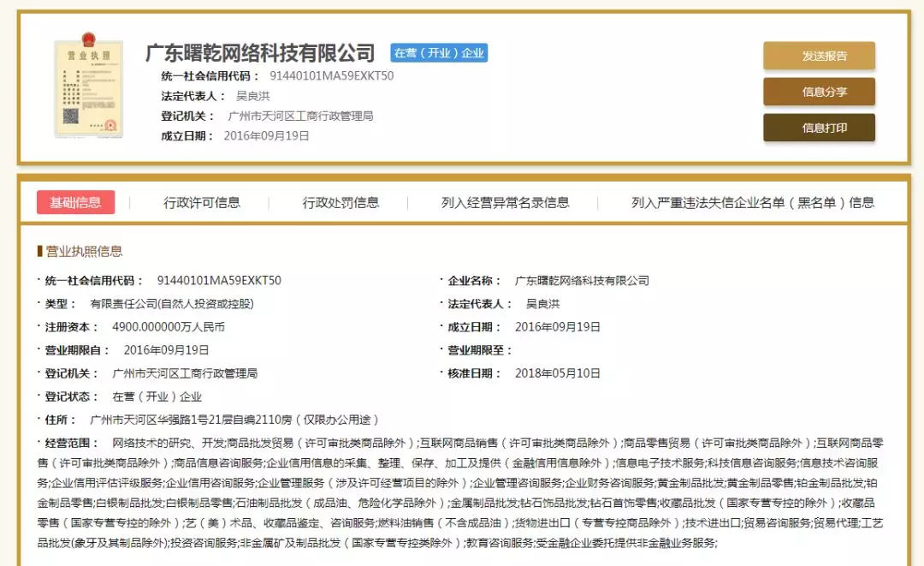This screenshot has height=566, width=924.
Task: Print the page with 信息打印
Action: [x=819, y=128]
